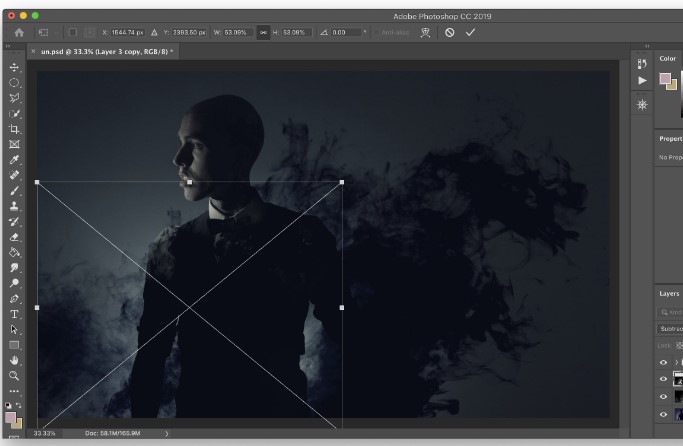Click the height percentage field

297,32
